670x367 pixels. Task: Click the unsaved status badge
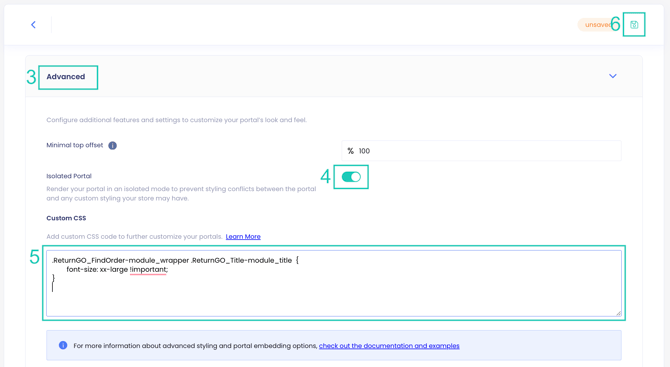[x=597, y=25]
